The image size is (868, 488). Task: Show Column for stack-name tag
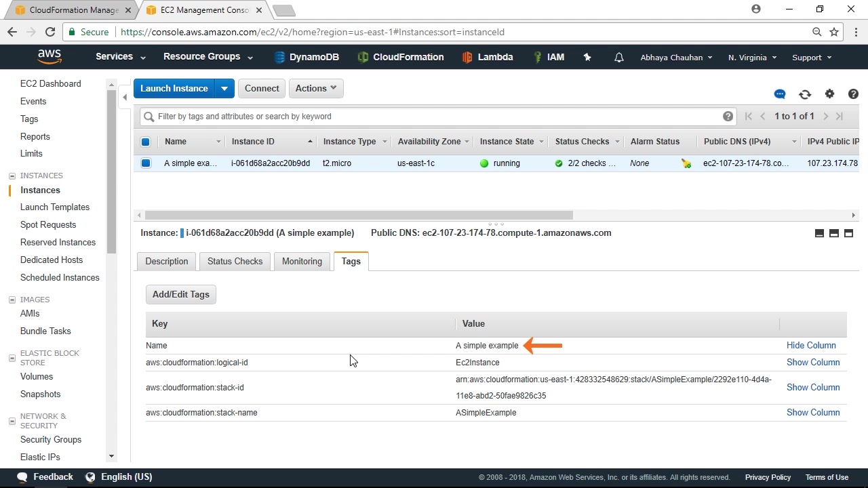(x=813, y=413)
